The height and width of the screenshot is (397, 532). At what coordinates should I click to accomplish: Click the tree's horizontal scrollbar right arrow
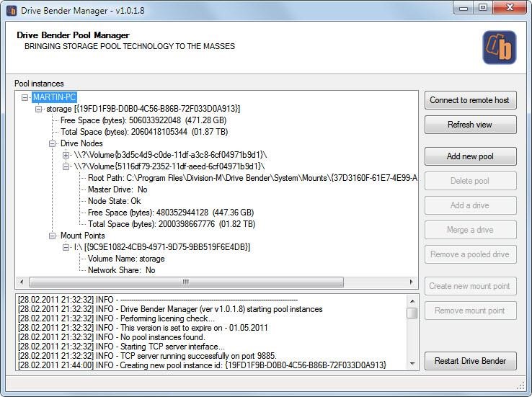coord(412,282)
